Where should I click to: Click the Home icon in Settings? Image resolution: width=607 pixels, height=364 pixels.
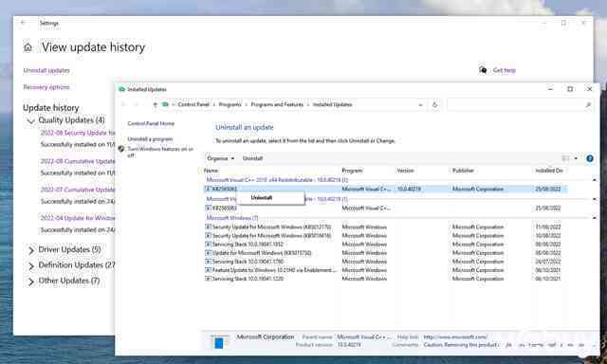tap(28, 47)
